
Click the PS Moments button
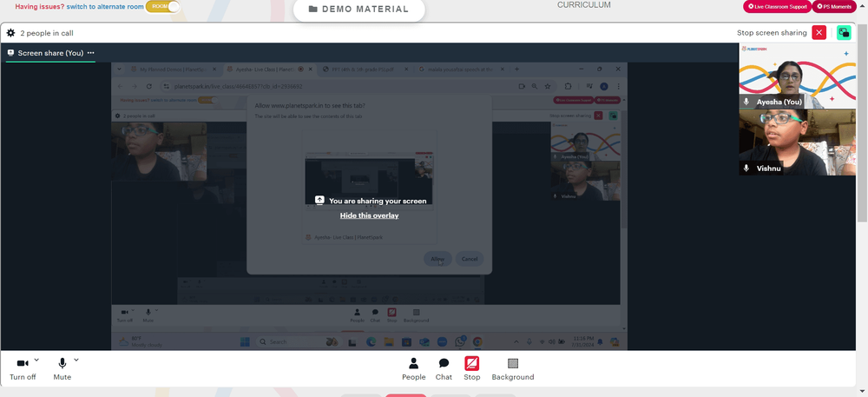(835, 7)
